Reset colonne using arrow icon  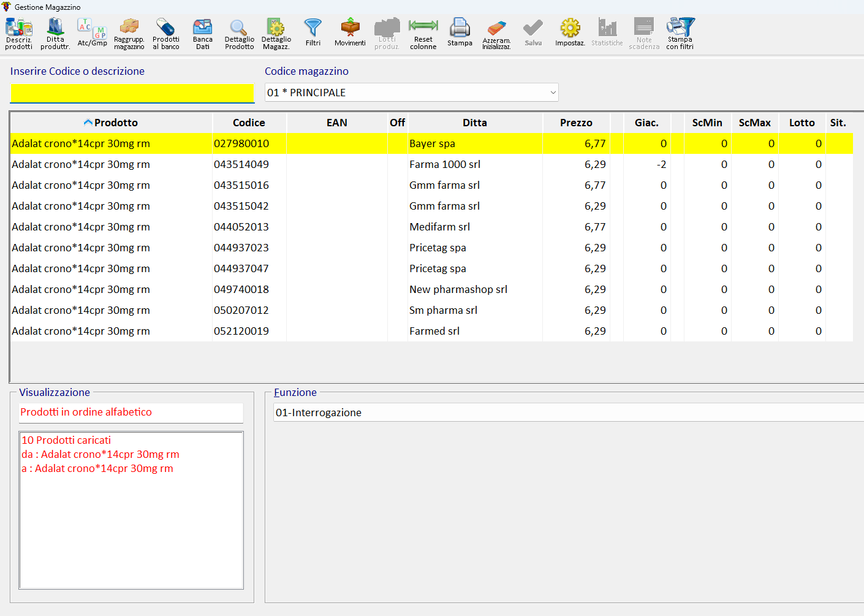pos(423,34)
